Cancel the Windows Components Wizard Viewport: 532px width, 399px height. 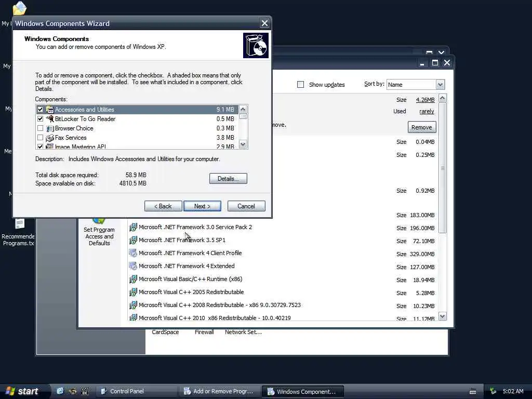[x=246, y=206]
